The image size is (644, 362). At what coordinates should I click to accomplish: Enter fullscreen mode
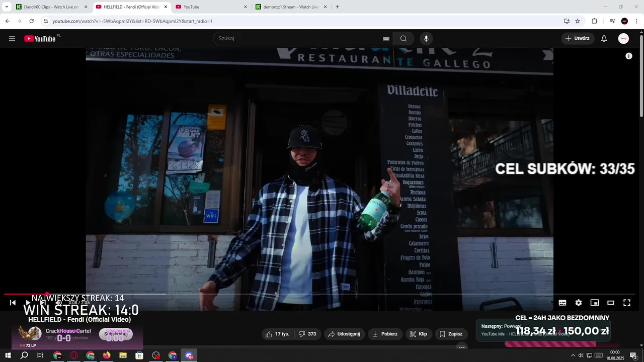627,303
